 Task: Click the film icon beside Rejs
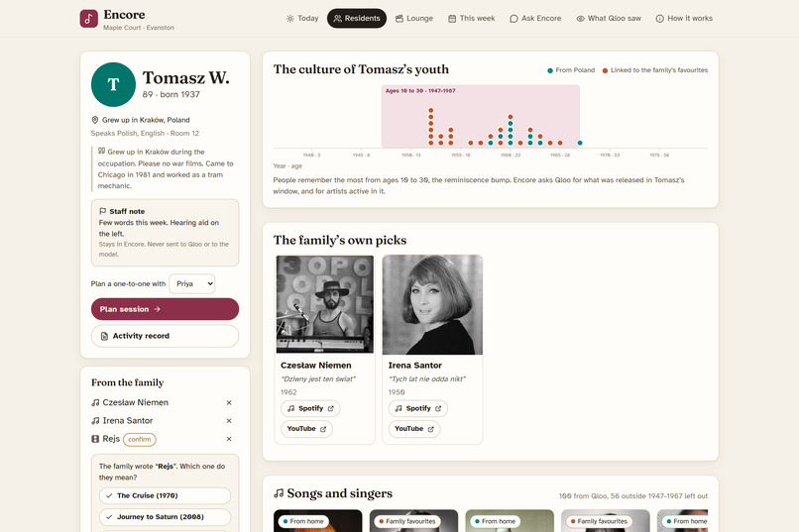point(95,439)
